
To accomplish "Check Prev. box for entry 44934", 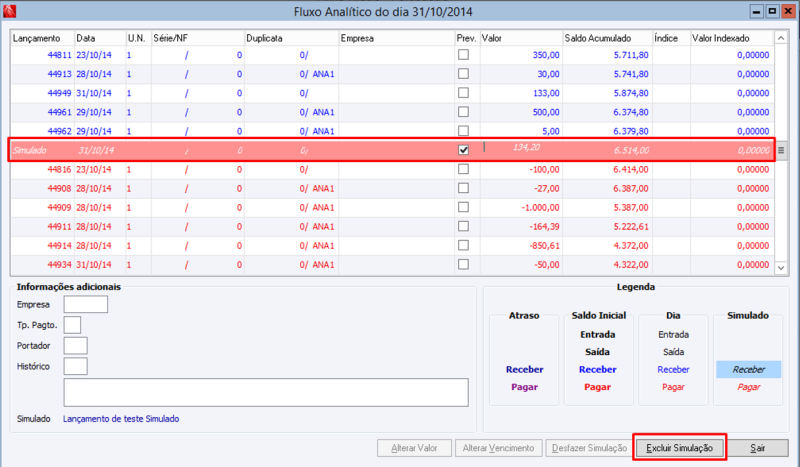I will (463, 264).
